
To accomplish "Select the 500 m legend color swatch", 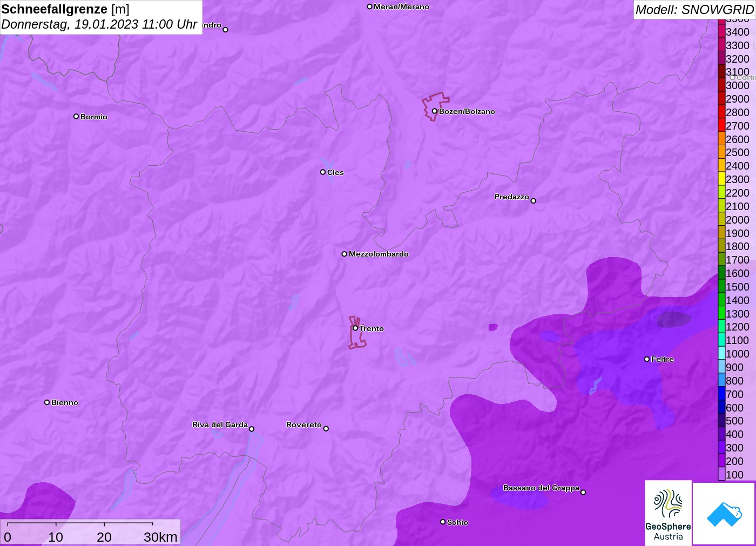I will [x=721, y=420].
